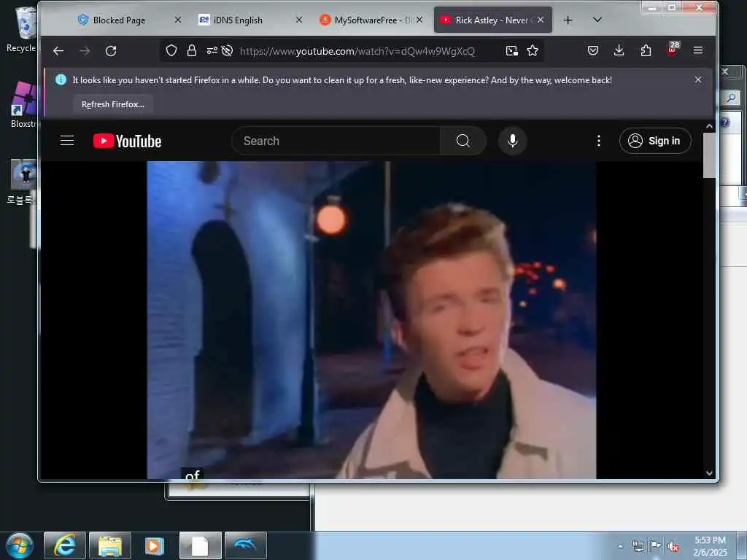Search with your voice microphone button
The image size is (747, 560).
coord(513,141)
